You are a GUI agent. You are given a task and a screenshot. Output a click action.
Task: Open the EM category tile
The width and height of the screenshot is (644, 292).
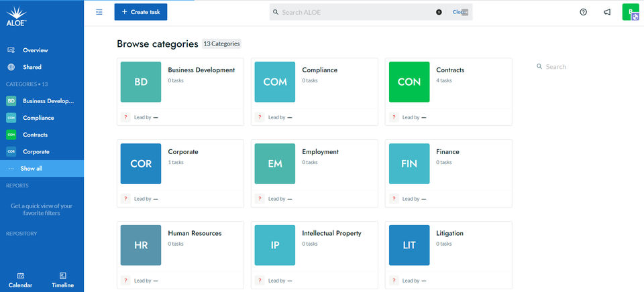(x=275, y=163)
